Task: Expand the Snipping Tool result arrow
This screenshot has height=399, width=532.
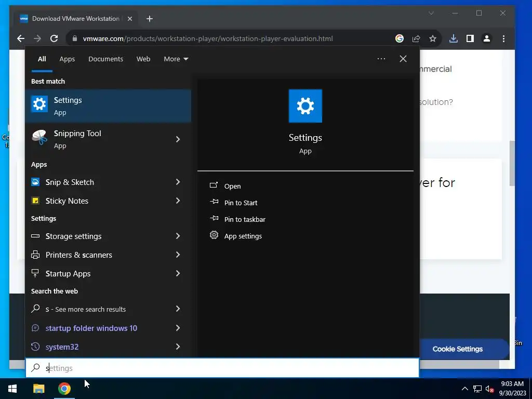Action: pyautogui.click(x=178, y=139)
